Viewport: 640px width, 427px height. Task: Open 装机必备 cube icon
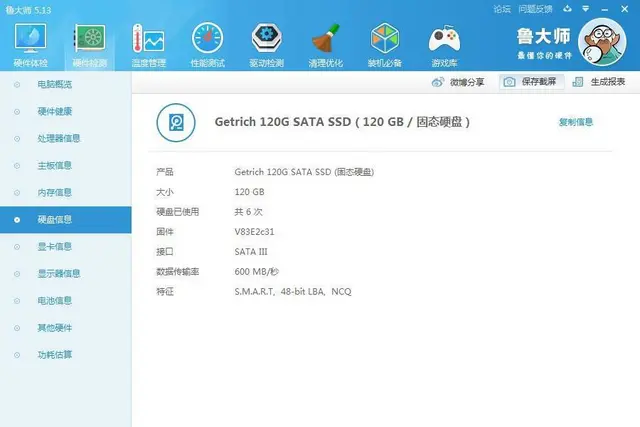tap(384, 38)
